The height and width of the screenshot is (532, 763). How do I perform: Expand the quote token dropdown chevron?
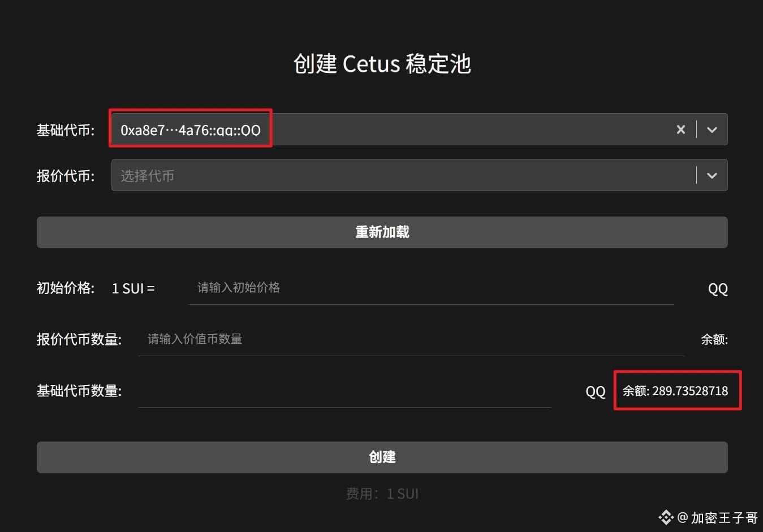[712, 175]
